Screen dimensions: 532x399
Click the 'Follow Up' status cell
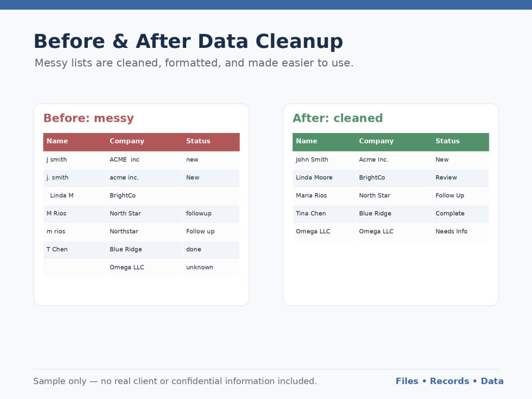[x=461, y=196]
